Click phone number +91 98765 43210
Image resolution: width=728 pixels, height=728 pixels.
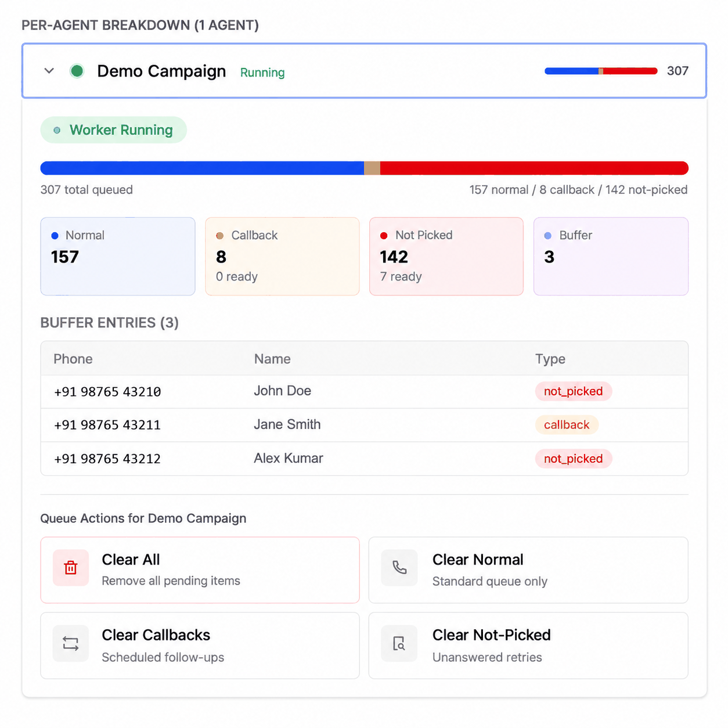pyautogui.click(x=107, y=392)
